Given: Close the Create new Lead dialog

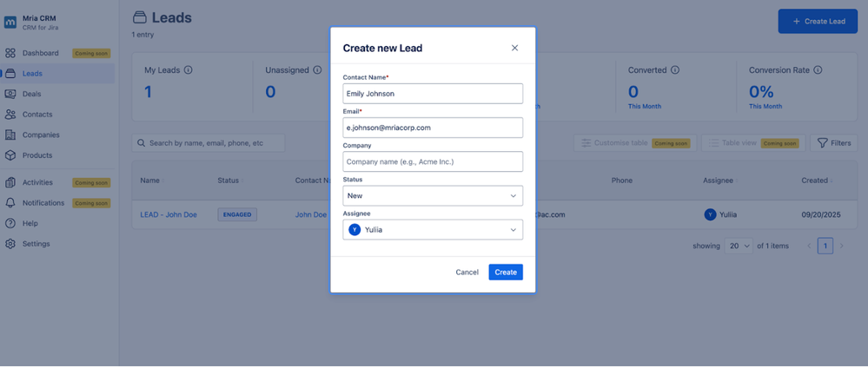Looking at the screenshot, I should point(514,48).
